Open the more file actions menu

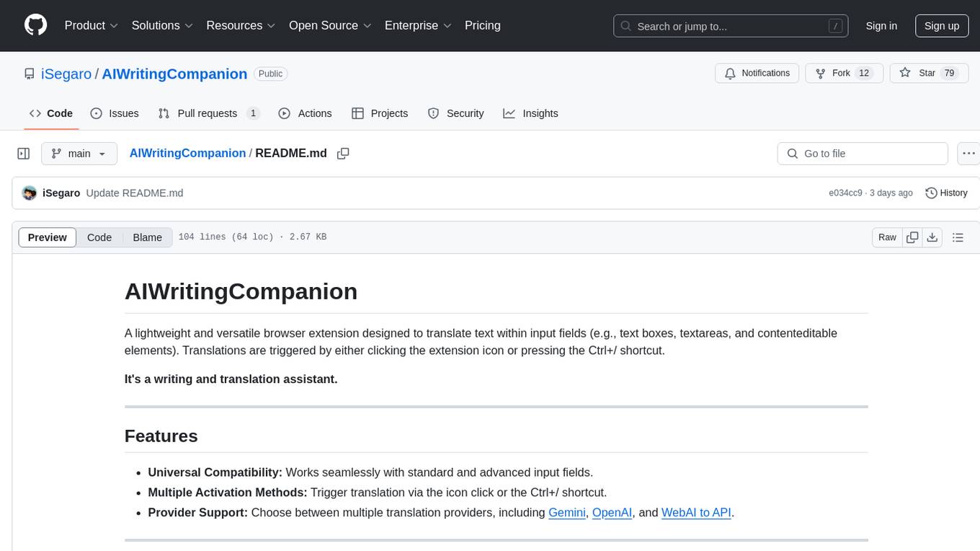pos(968,154)
